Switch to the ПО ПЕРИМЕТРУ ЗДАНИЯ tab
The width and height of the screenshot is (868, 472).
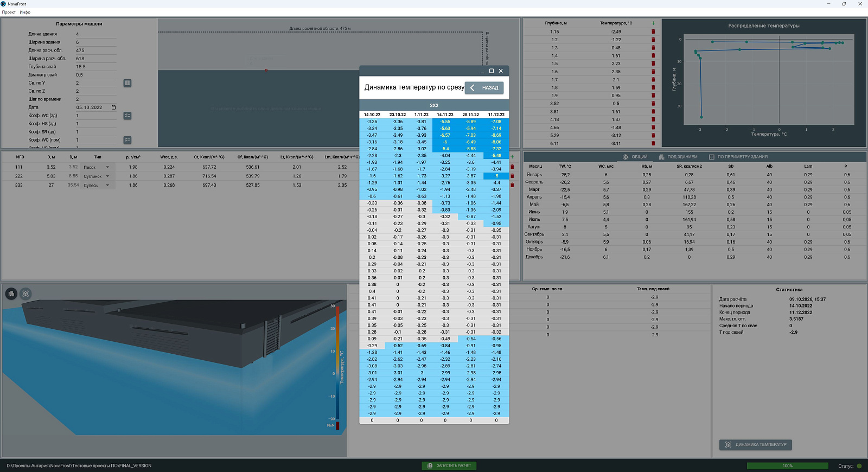(x=738, y=157)
